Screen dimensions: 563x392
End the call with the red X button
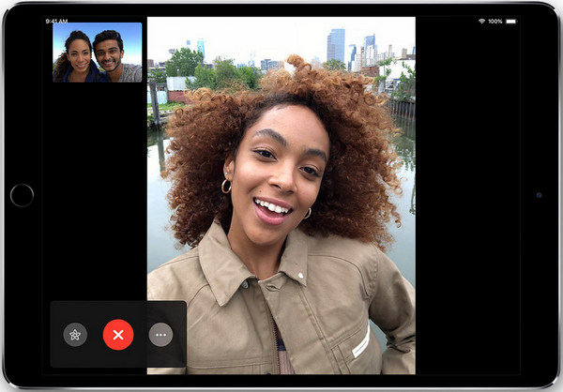pos(118,335)
